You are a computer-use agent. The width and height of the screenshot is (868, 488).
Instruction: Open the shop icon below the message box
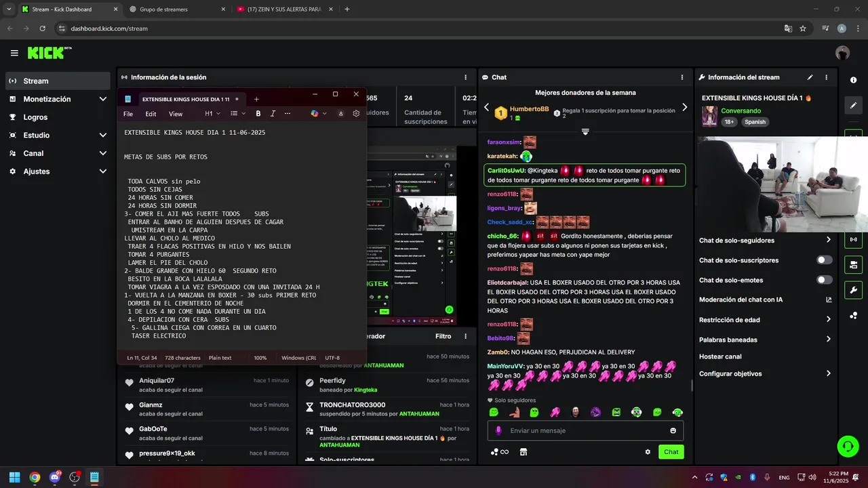(523, 452)
